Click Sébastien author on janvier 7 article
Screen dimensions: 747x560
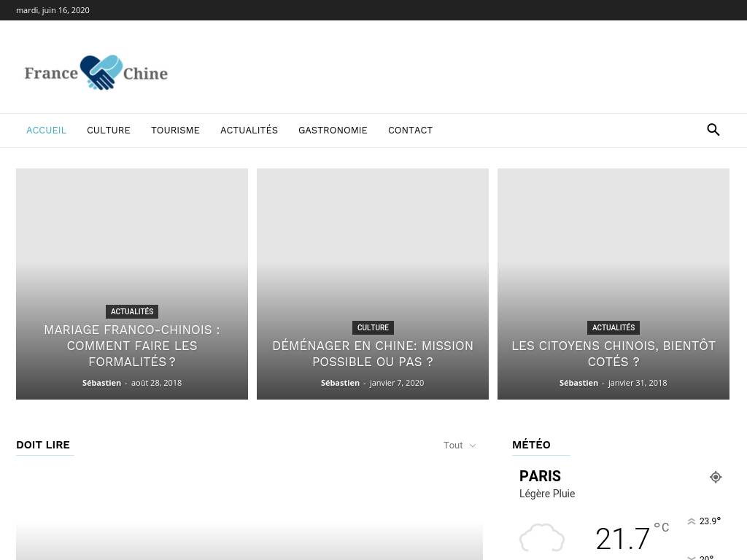tap(340, 383)
